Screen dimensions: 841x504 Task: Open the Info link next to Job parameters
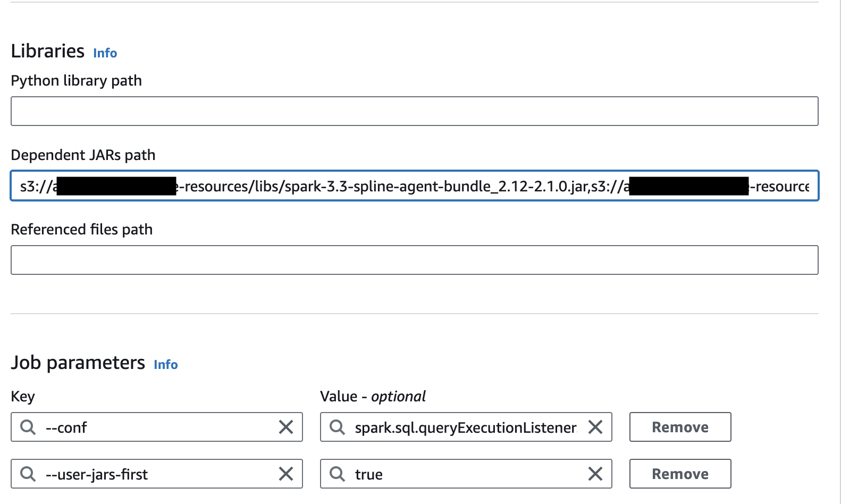165,364
